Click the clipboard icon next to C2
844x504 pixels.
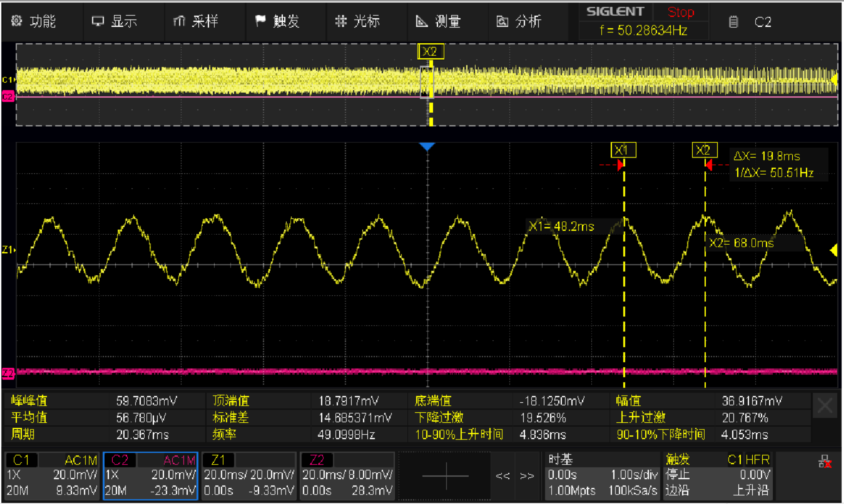pos(733,22)
